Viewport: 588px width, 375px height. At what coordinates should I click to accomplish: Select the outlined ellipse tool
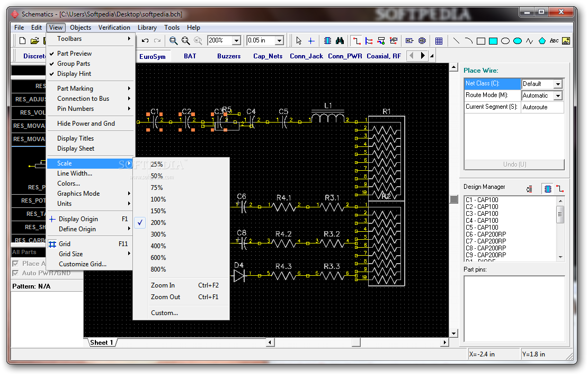[x=505, y=41]
